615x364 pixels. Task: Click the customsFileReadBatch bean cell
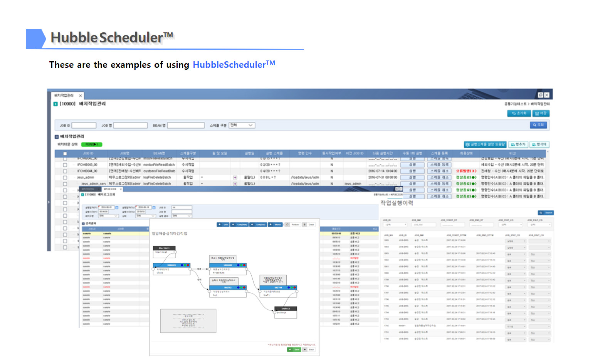[159, 171]
